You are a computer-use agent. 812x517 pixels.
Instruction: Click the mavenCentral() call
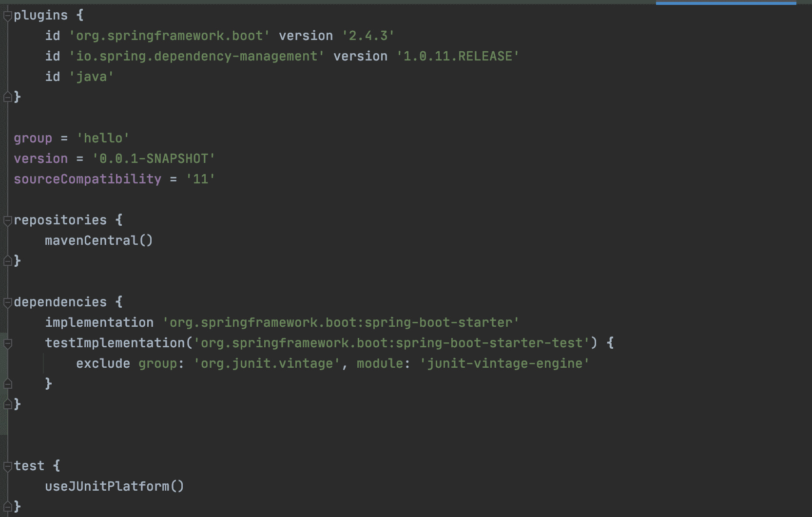99,240
